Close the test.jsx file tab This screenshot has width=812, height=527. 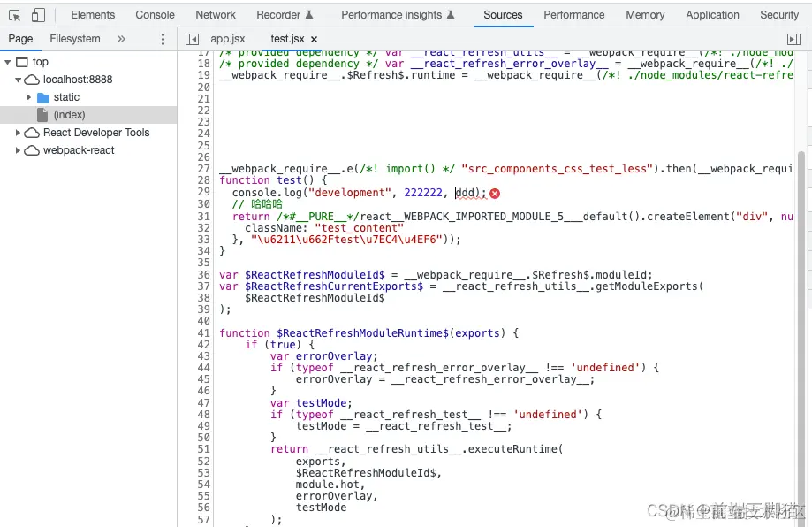click(314, 40)
